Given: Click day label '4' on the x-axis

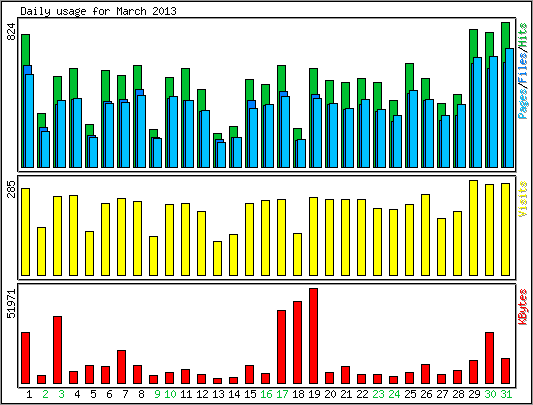Looking at the screenshot, I should pos(77,394).
